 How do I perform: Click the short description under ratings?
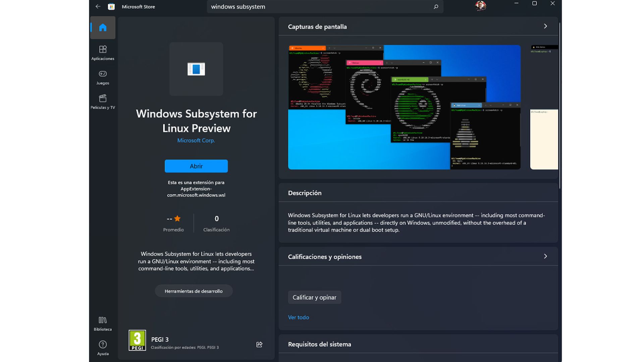[x=196, y=261]
